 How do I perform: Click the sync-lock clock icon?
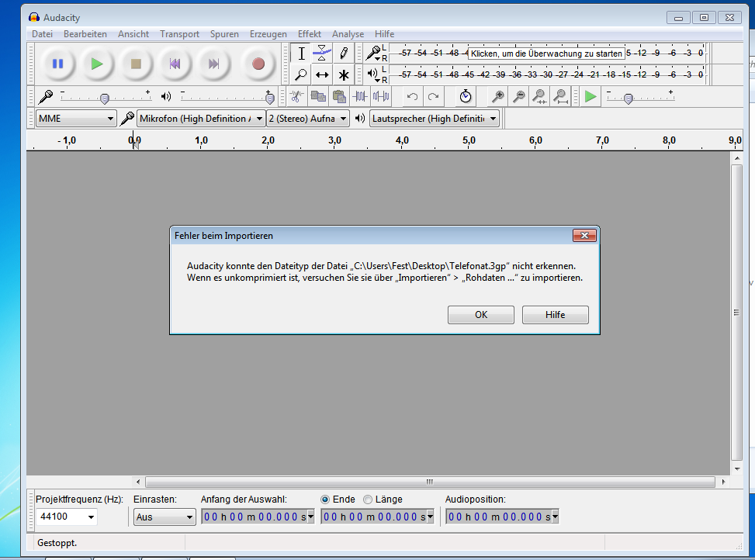tap(465, 97)
